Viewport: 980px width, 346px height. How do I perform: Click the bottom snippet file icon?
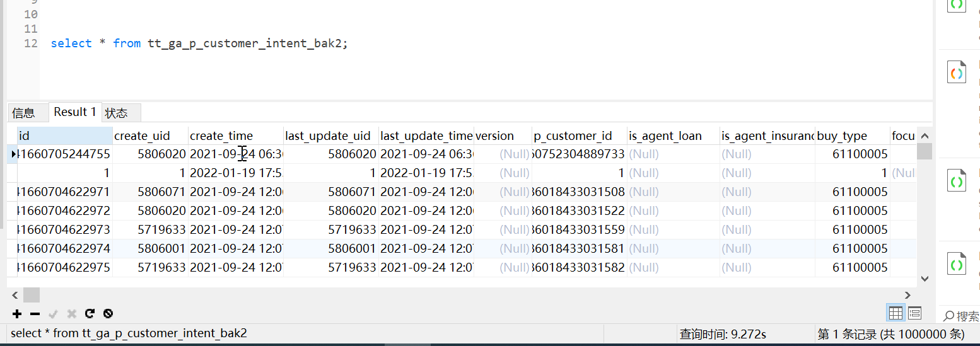[957, 265]
